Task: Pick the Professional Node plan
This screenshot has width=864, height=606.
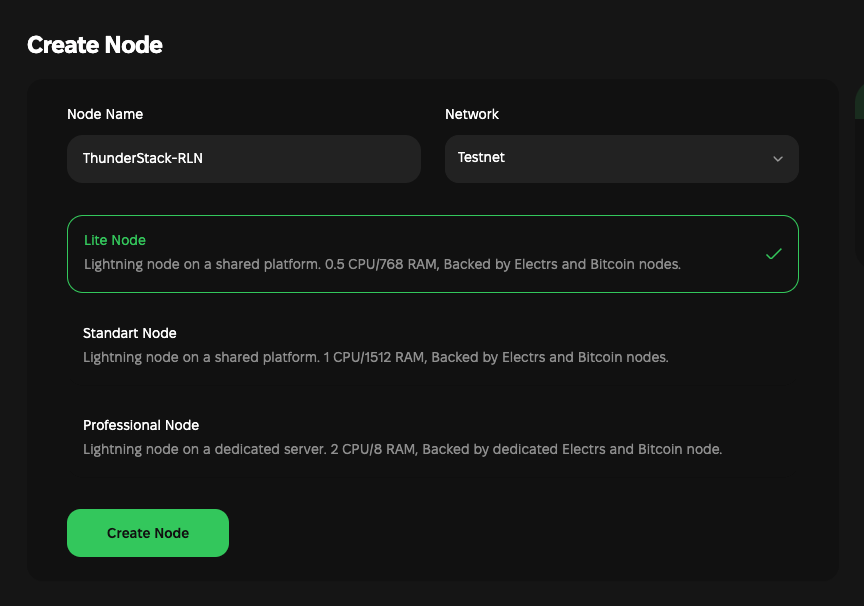Action: (432, 437)
